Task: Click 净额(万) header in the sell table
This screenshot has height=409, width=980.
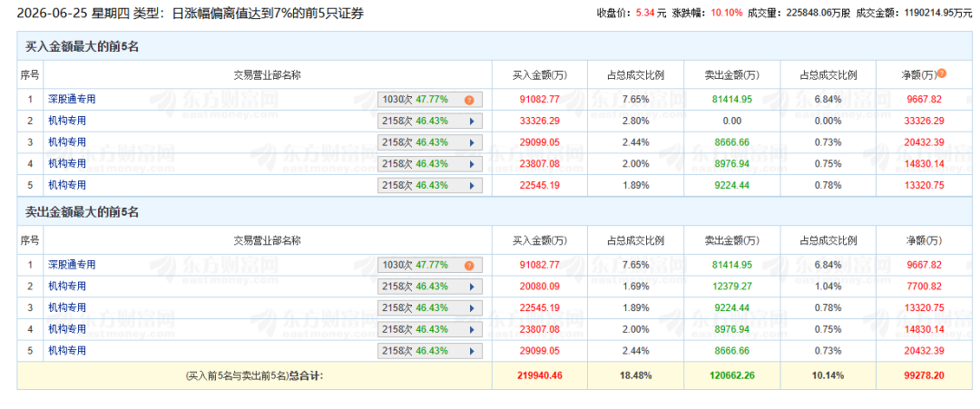Action: point(923,241)
